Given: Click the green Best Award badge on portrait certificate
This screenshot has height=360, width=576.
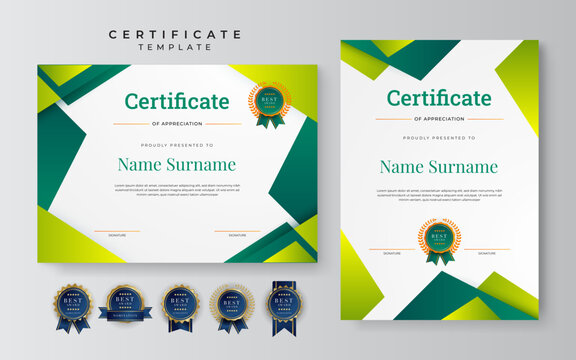Looking at the screenshot, I should coord(439,241).
